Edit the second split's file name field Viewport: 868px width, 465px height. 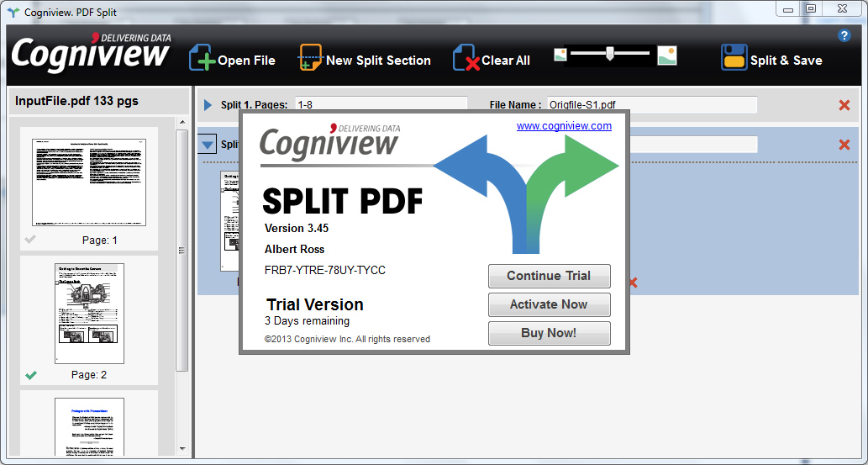coord(693,145)
